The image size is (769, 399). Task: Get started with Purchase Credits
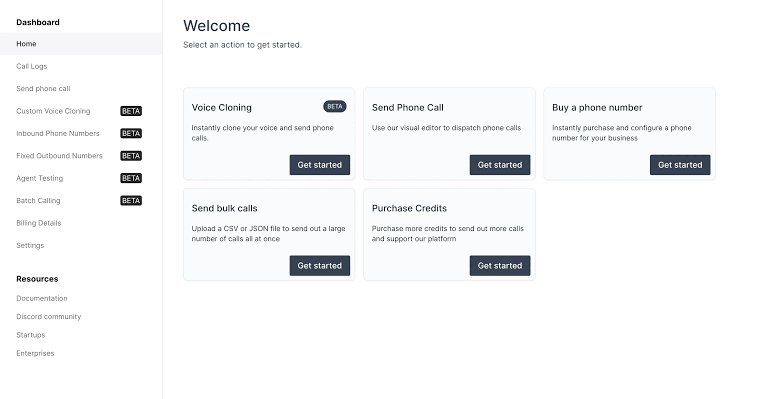500,266
